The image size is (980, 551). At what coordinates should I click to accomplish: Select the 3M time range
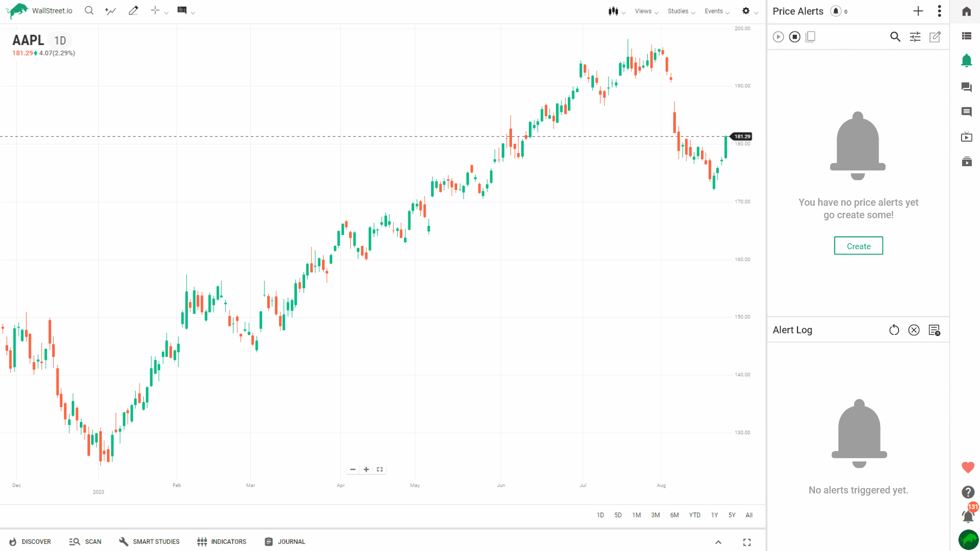(655, 515)
